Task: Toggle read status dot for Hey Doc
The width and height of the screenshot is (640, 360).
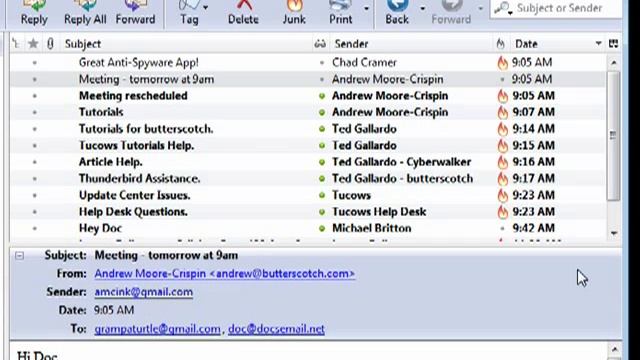Action: (322, 229)
